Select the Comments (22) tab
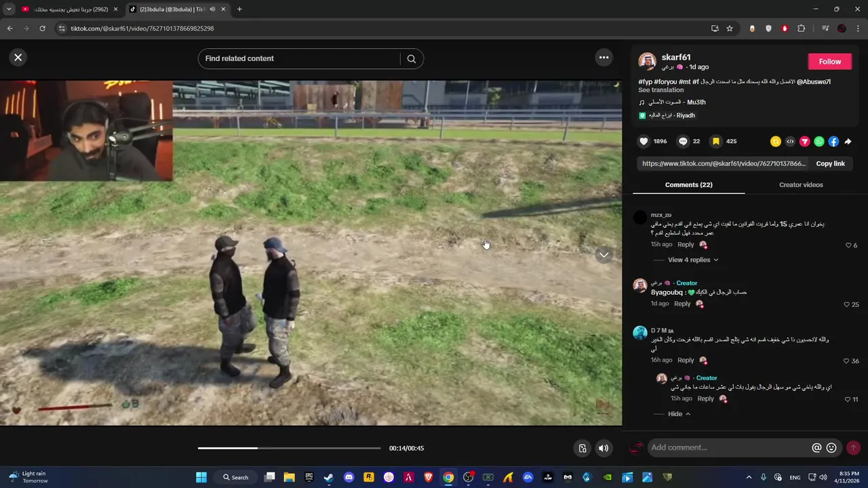The height and width of the screenshot is (488, 868). click(x=688, y=185)
